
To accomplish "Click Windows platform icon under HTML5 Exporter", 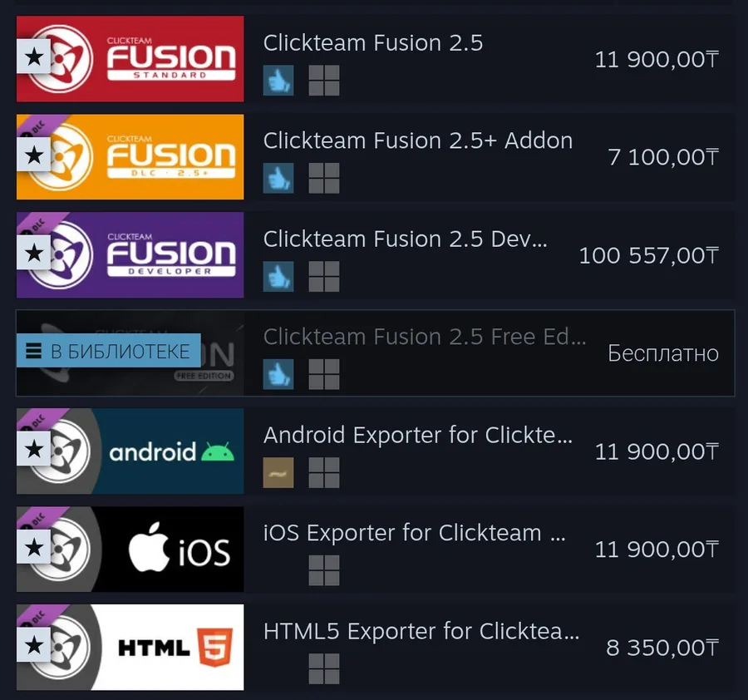I will (x=324, y=668).
